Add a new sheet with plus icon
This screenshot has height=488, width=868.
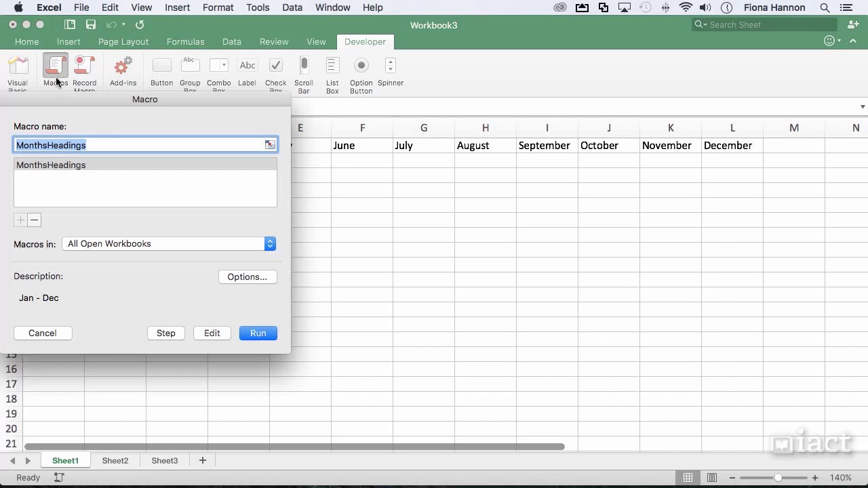coord(202,460)
